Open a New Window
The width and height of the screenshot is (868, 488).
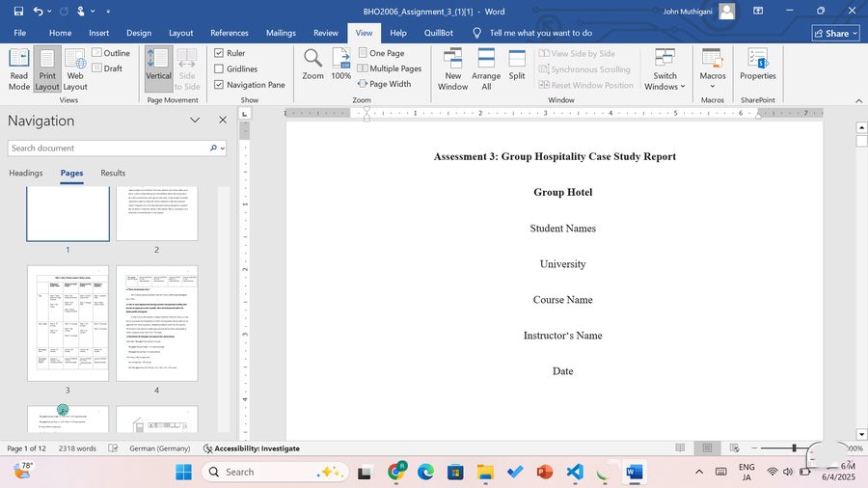pyautogui.click(x=453, y=69)
